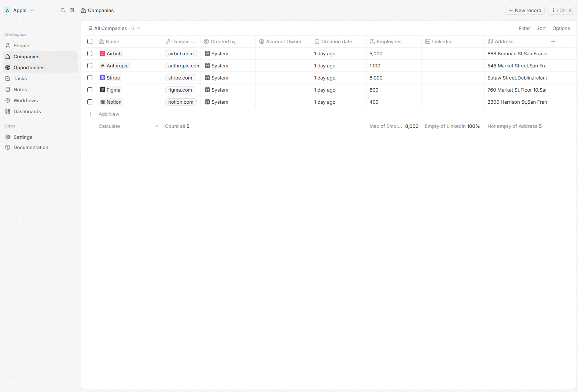Click the Tasks checkbox icon in sidebar

click(x=8, y=78)
